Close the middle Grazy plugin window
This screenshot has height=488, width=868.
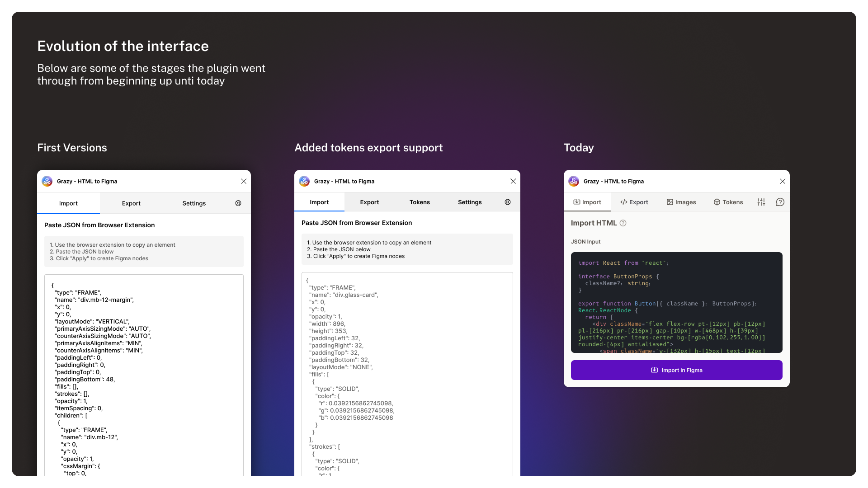click(513, 181)
